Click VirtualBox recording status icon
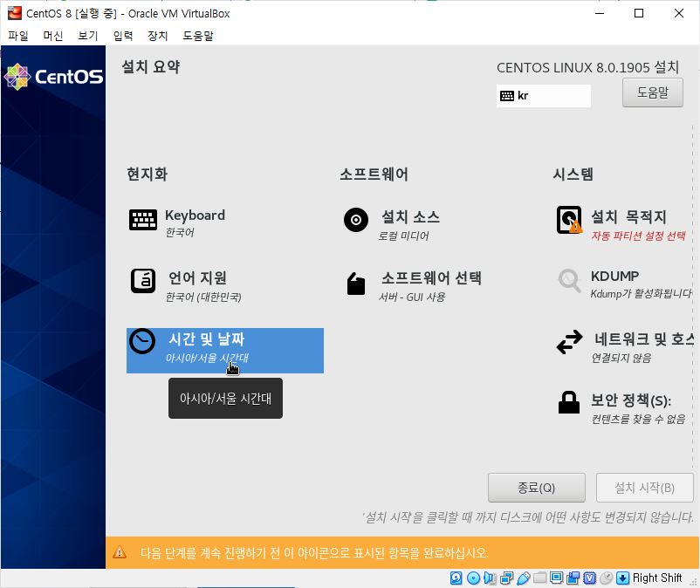 pos(573,578)
